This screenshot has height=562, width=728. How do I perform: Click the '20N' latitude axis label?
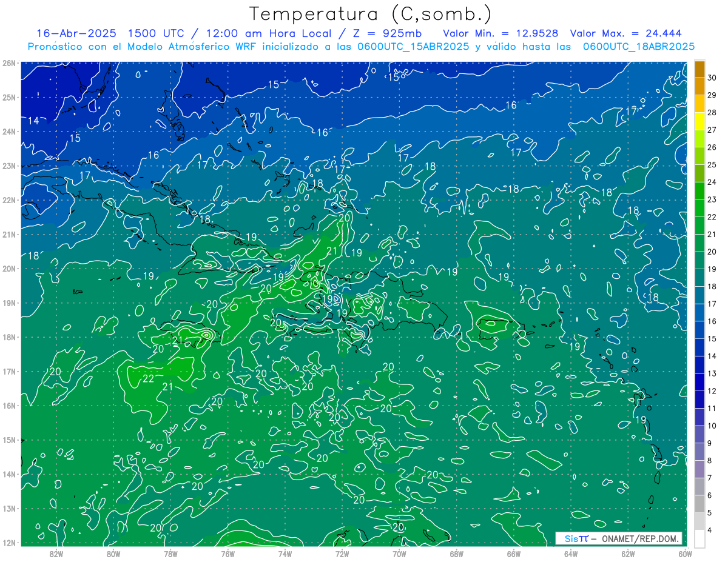9,269
